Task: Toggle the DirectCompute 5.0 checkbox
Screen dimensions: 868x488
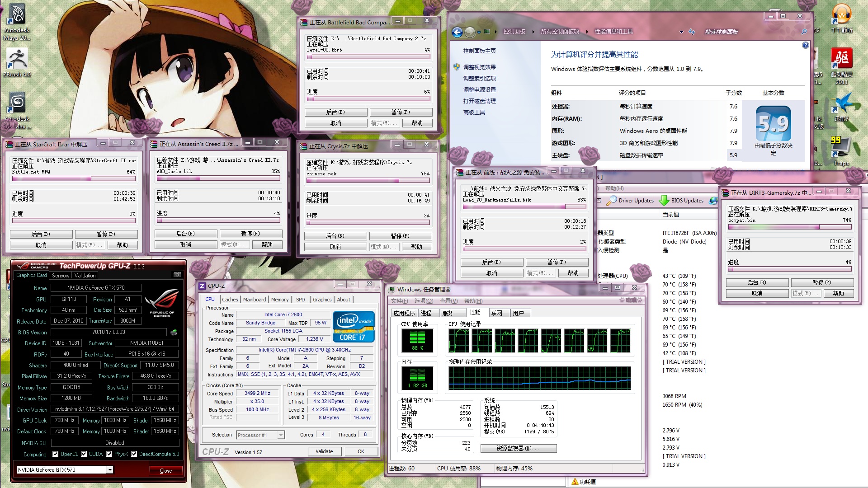Action: (134, 454)
